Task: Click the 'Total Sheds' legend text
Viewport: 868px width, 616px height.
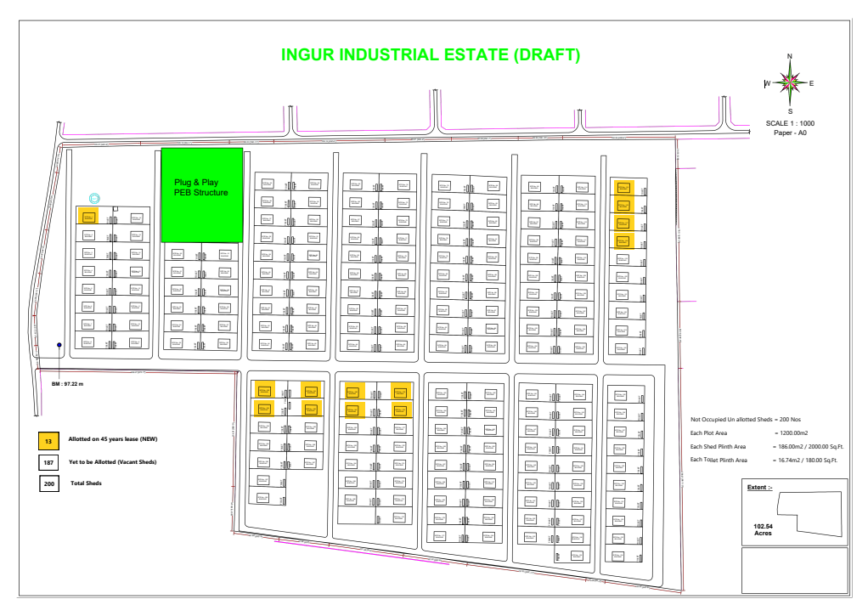Action: 86,483
